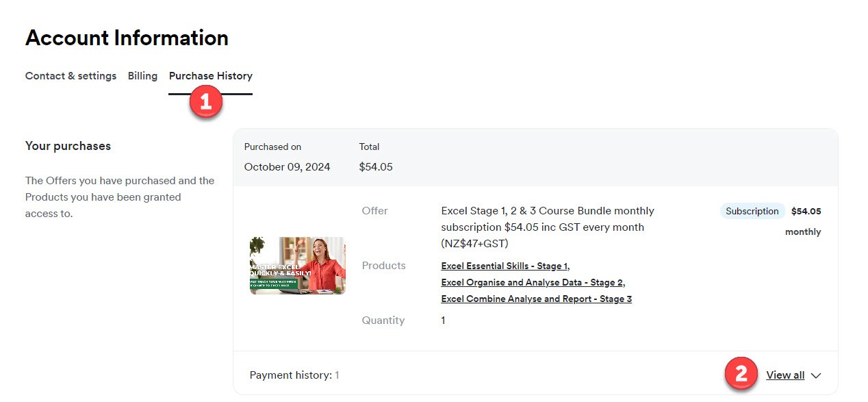This screenshot has height=402, width=868.
Task: Click the October 09, 2024 purchase date
Action: tap(287, 166)
